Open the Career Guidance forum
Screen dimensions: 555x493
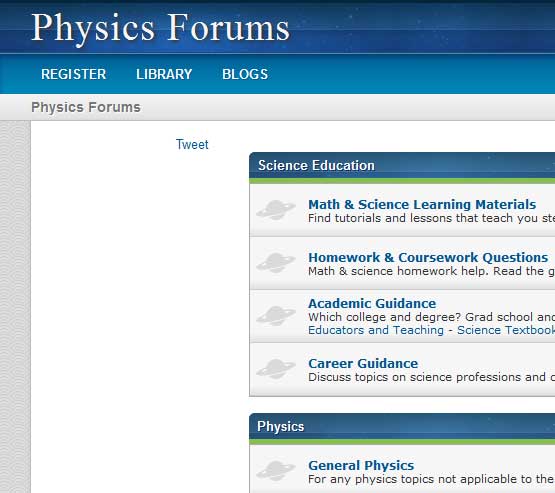(x=363, y=363)
